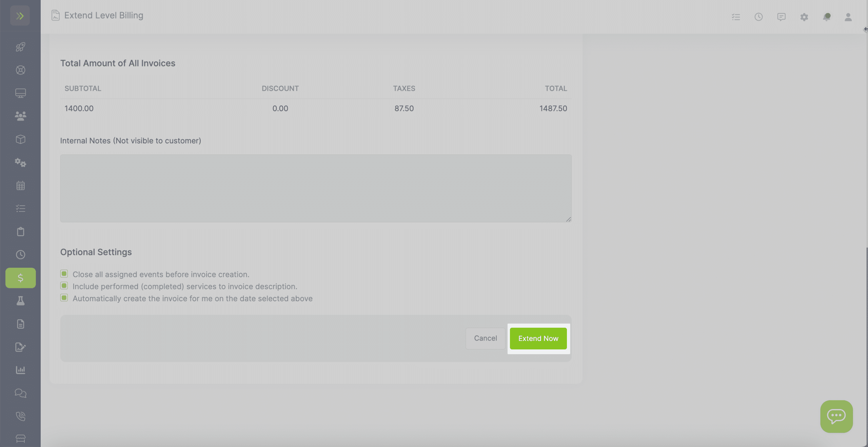Open the notifications bell in top bar

(x=827, y=17)
